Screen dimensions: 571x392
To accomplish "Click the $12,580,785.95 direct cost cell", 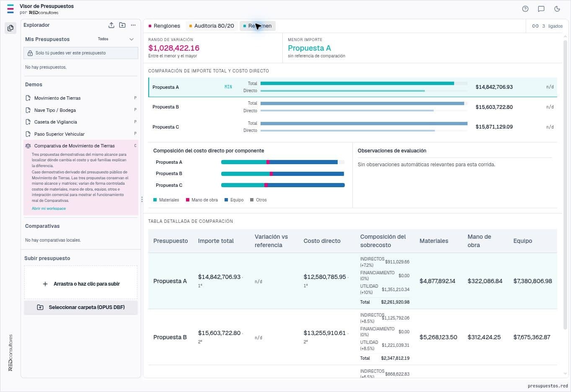I will point(325,277).
